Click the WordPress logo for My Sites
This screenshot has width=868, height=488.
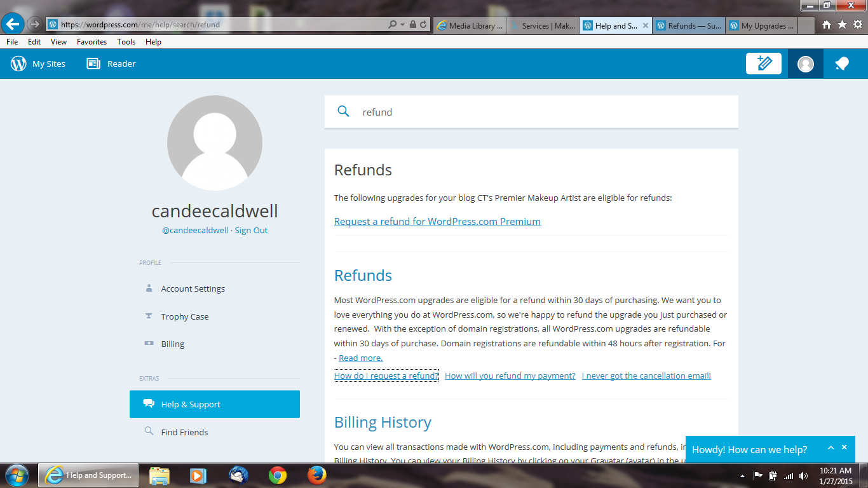(18, 64)
